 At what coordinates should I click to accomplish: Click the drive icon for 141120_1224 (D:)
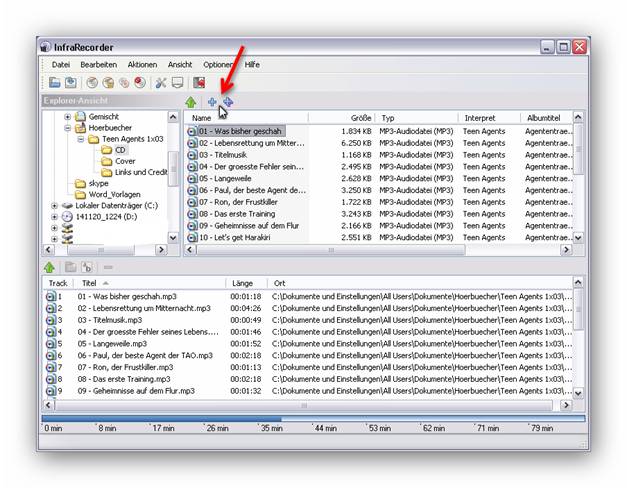coord(67,217)
